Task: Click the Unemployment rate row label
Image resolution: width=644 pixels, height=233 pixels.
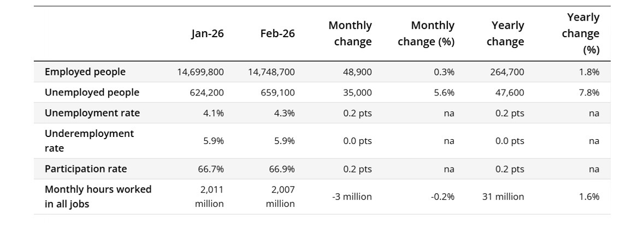Action: (92, 113)
